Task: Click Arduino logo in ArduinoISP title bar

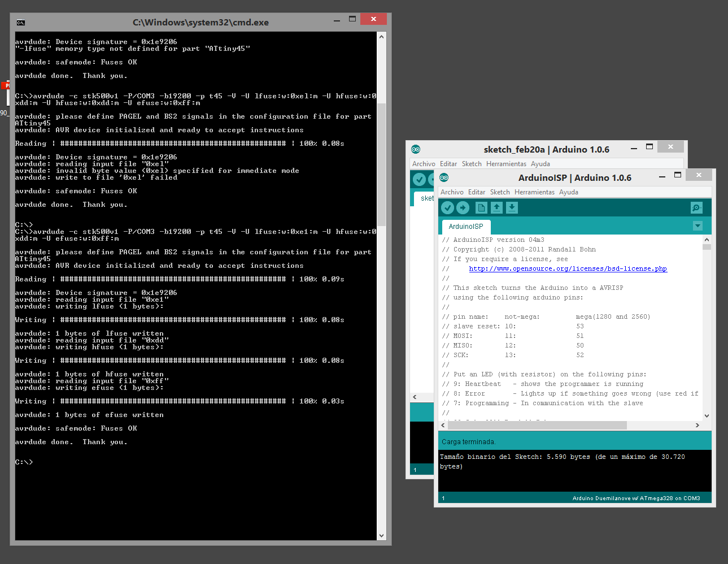Action: [444, 177]
